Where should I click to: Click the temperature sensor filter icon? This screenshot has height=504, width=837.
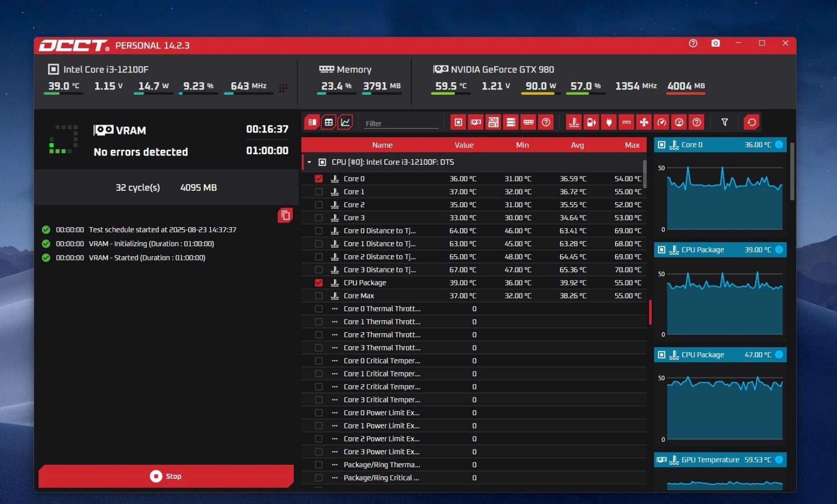point(574,122)
